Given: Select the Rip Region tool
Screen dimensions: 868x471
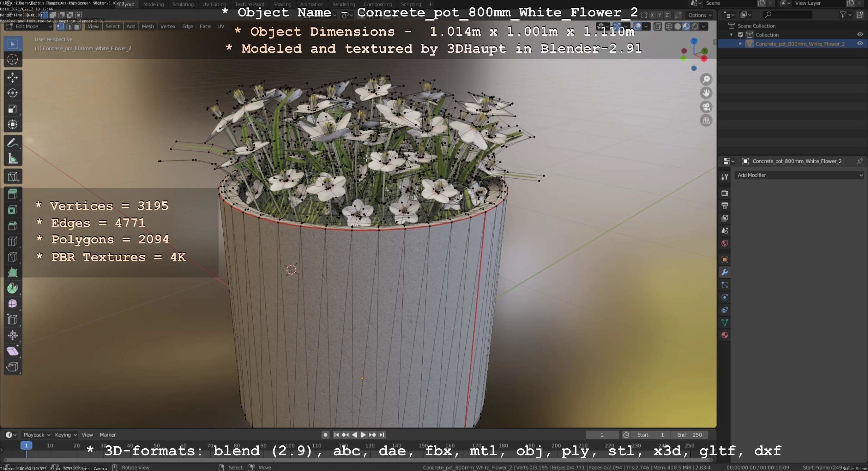Looking at the screenshot, I should [x=13, y=367].
